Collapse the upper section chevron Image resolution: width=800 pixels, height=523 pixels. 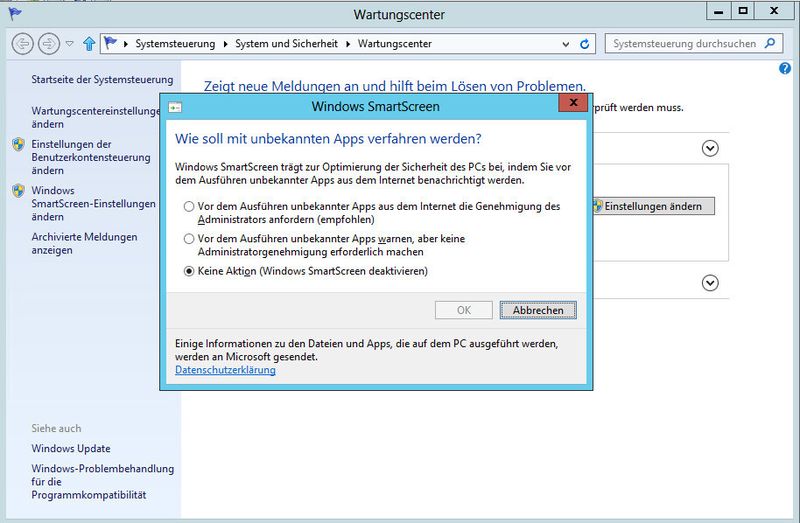click(x=710, y=148)
